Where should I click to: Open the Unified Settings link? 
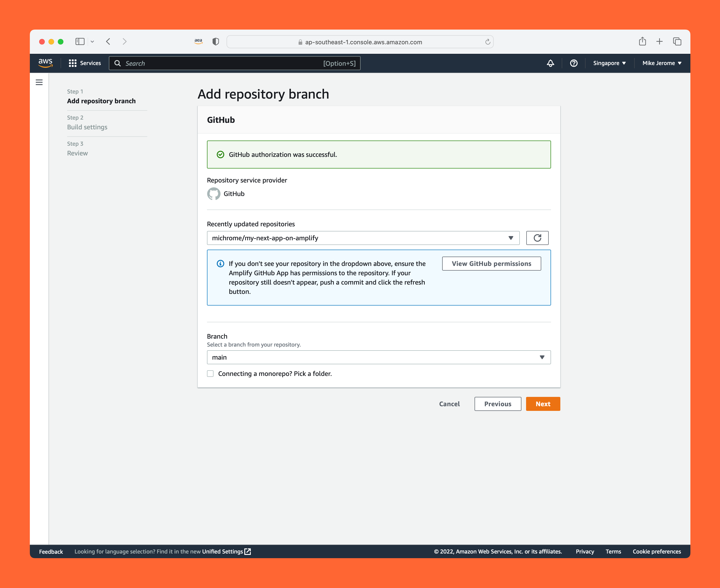226,551
